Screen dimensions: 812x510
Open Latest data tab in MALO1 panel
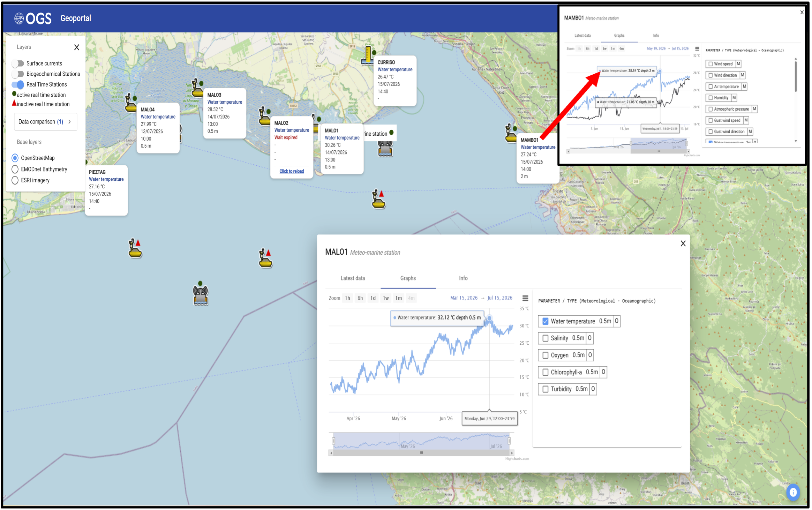pyautogui.click(x=353, y=278)
